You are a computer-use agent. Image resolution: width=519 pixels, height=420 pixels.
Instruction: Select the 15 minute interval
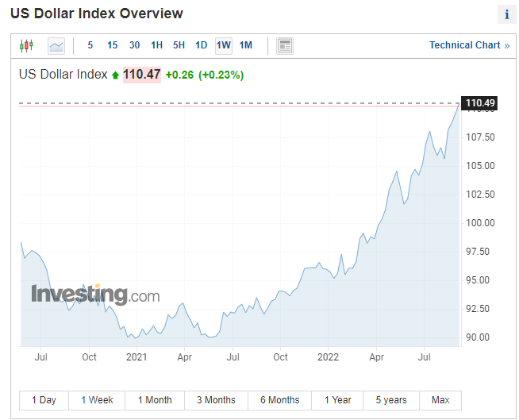112,45
